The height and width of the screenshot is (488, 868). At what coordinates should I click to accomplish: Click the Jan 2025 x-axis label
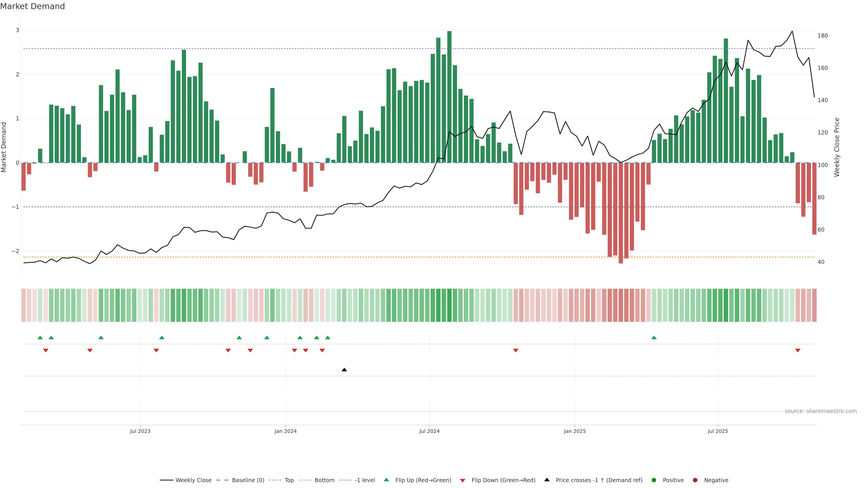click(575, 431)
